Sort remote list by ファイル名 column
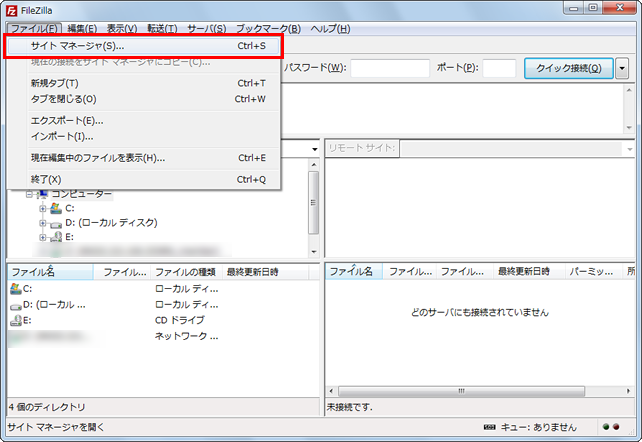The height and width of the screenshot is (442, 642). (x=354, y=272)
